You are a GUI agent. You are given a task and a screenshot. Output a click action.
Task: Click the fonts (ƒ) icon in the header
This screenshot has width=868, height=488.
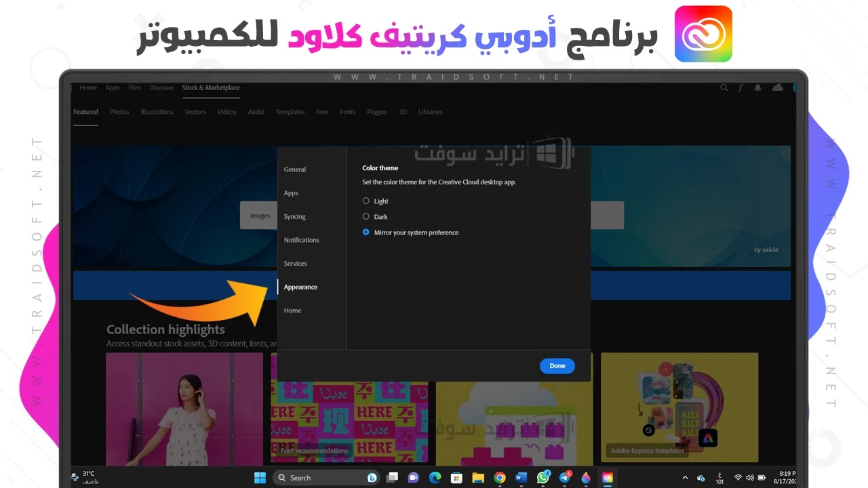741,87
